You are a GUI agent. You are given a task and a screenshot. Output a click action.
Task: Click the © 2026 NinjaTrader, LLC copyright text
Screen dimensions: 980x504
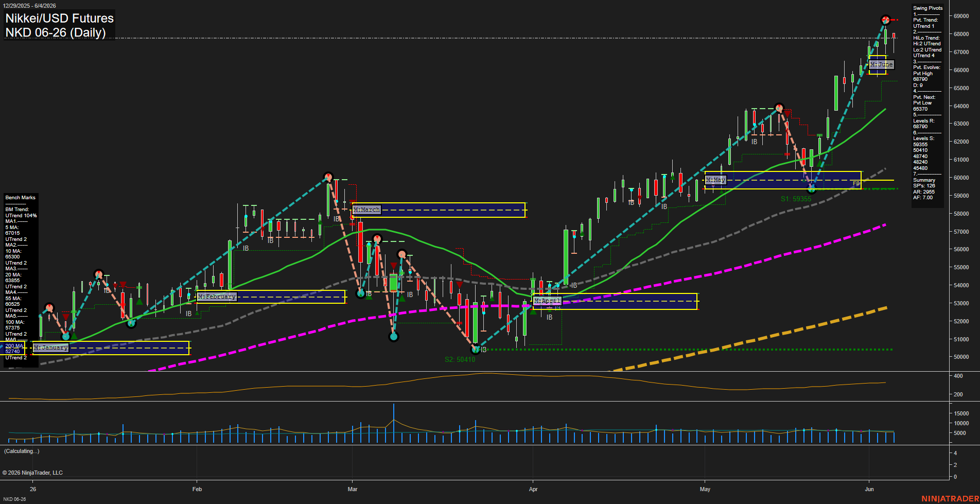32,473
